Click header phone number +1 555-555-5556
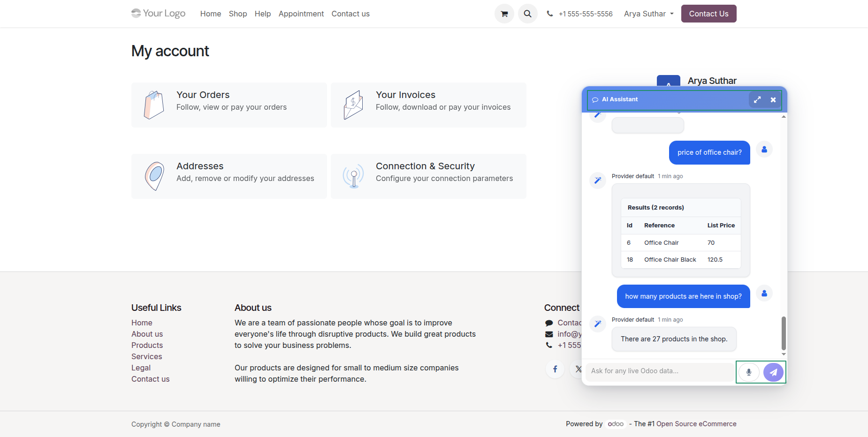868x437 pixels. 586,14
